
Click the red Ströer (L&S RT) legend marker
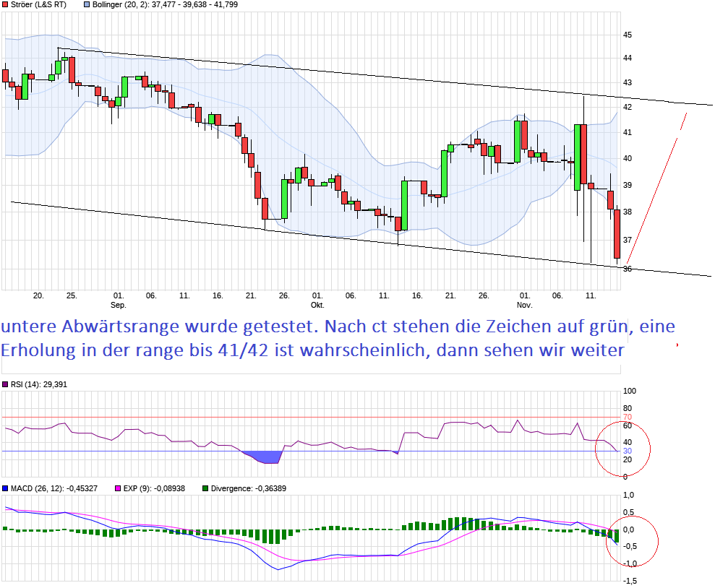click(x=6, y=4)
